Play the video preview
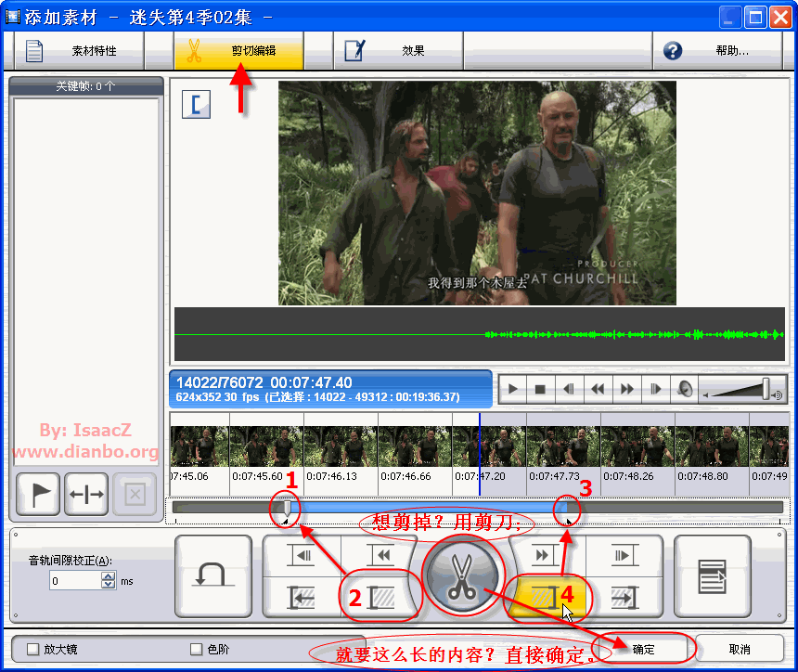This screenshot has width=798, height=672. point(513,390)
